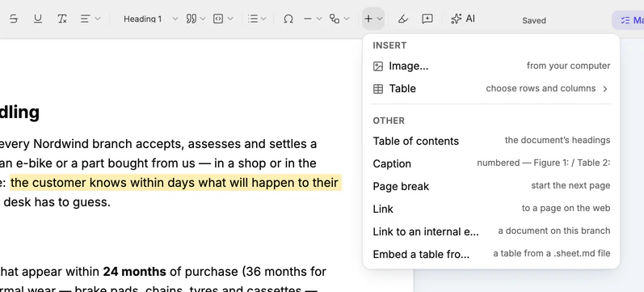The width and height of the screenshot is (644, 292).
Task: Expand the Table rows and columns submenu arrow
Action: [x=605, y=89]
